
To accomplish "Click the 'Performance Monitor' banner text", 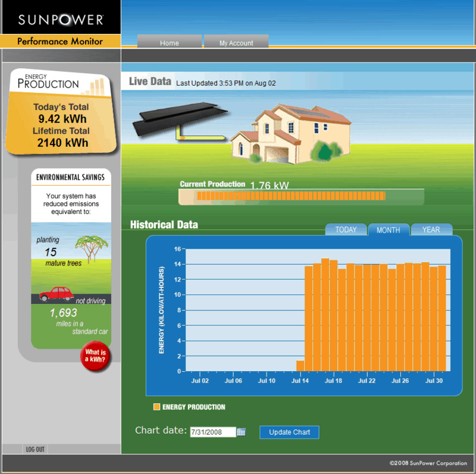I will point(60,41).
